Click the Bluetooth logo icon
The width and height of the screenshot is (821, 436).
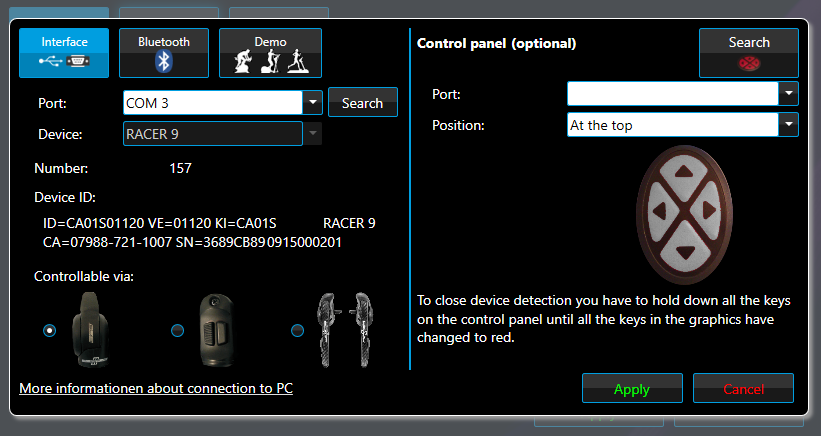164,62
